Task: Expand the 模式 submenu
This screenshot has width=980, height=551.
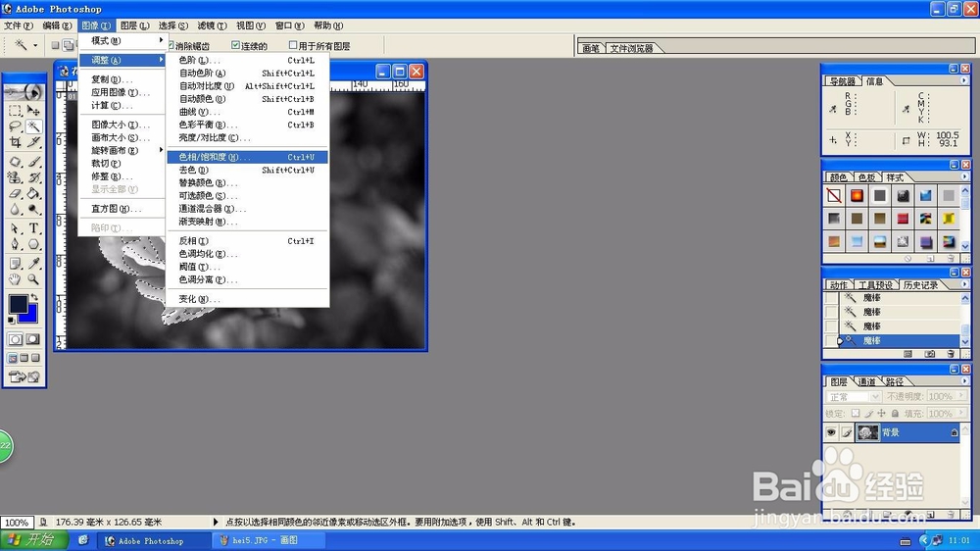Action: pyautogui.click(x=122, y=40)
